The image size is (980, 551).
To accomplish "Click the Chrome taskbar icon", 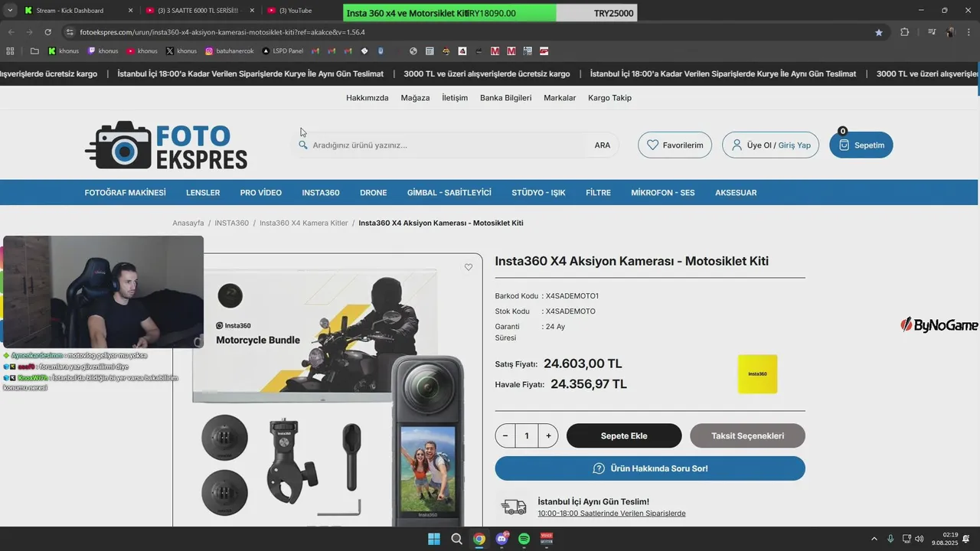I will pos(479,539).
